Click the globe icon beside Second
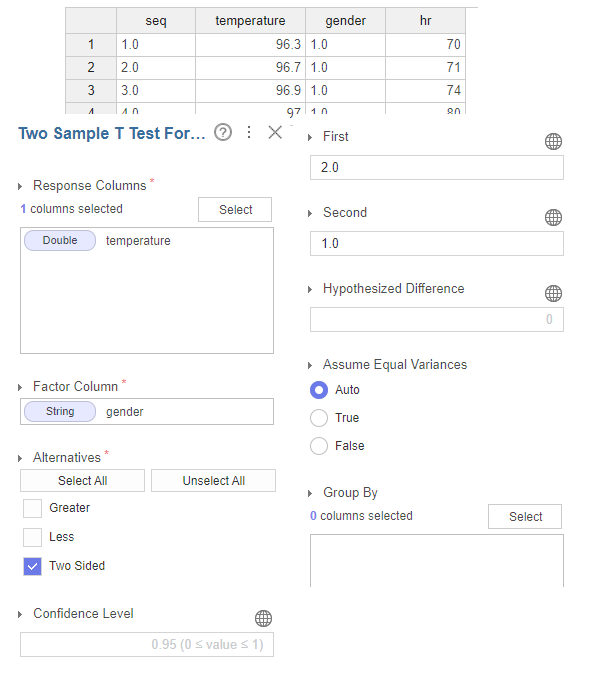 (553, 217)
